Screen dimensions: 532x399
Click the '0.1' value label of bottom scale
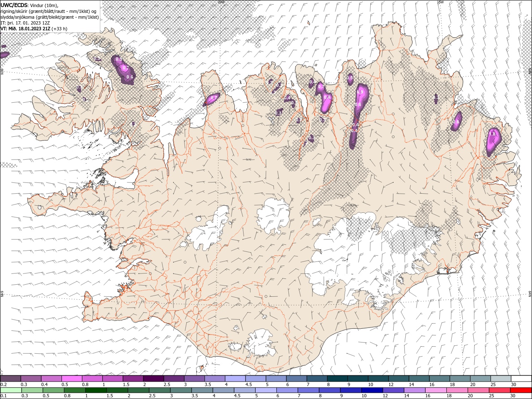(x=3, y=396)
